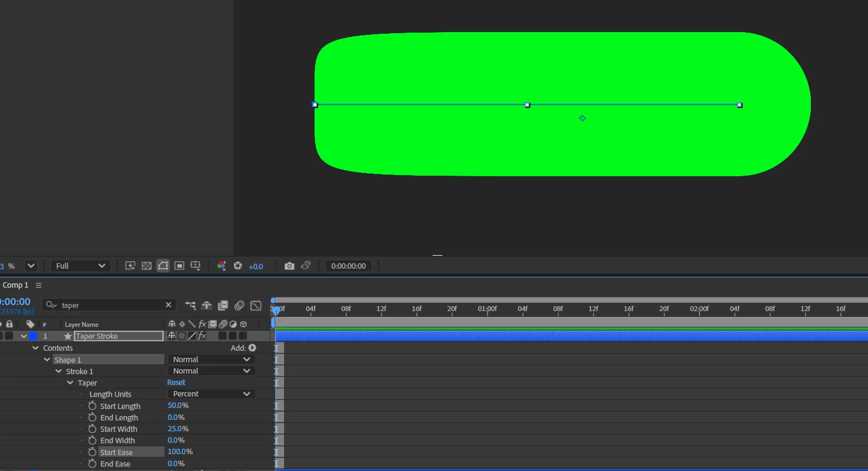Viewport: 868px width, 471px height.
Task: Click the Region of Interest icon
Action: pyautogui.click(x=179, y=266)
